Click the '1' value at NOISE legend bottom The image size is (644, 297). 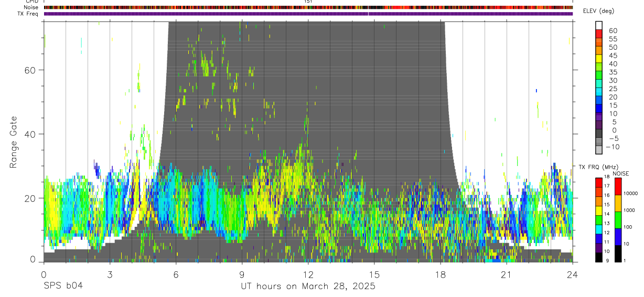pos(625,261)
